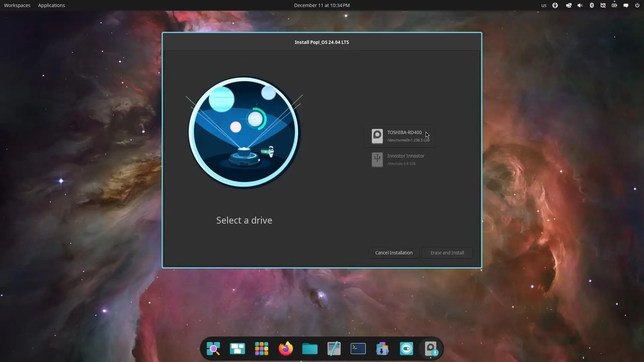Click the Install Pop!_OS 24.04 LTS title
This screenshot has height=362, width=644.
322,42
